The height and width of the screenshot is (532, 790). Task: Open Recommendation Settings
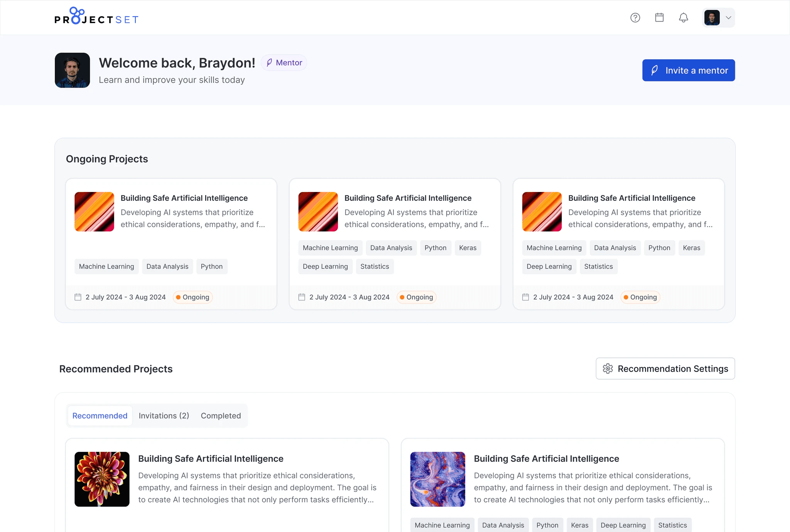pyautogui.click(x=665, y=369)
